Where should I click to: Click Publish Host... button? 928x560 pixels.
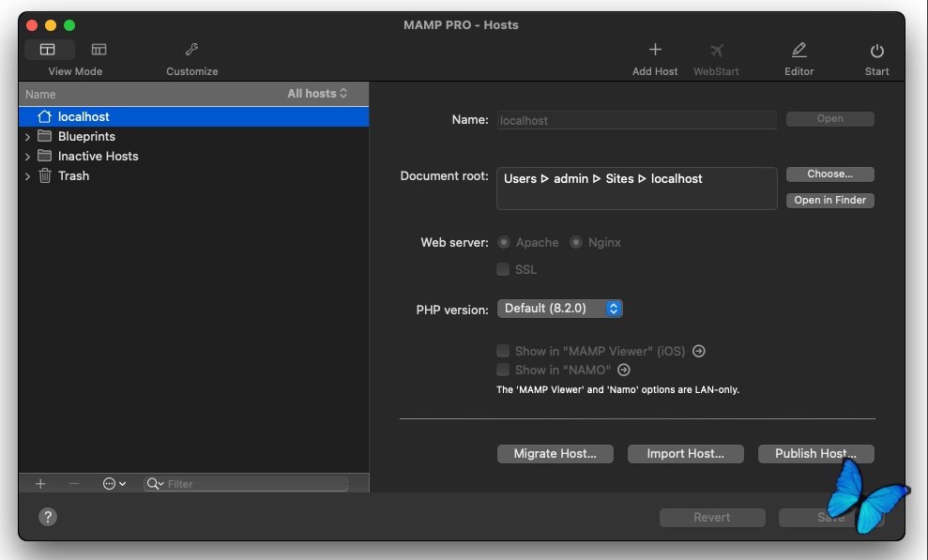click(815, 454)
